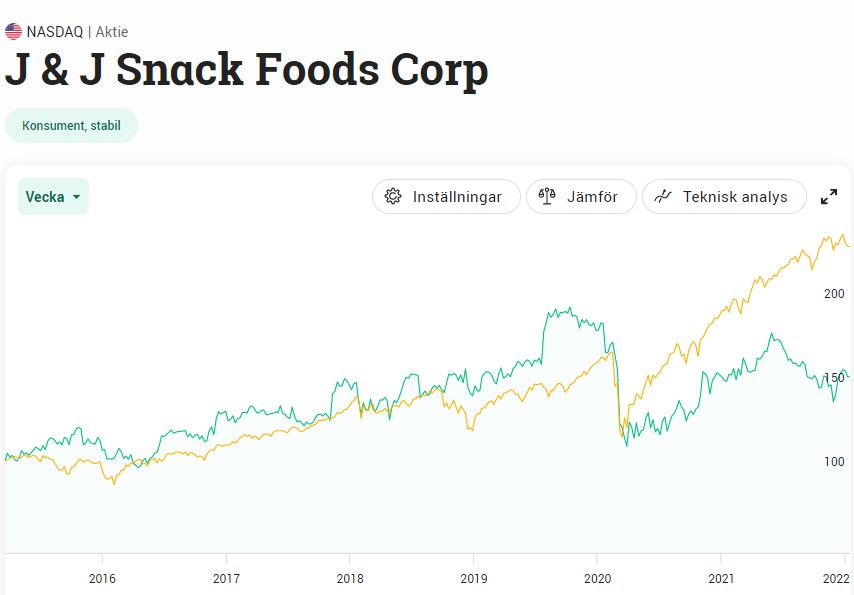Click the Aktie label

pos(112,32)
